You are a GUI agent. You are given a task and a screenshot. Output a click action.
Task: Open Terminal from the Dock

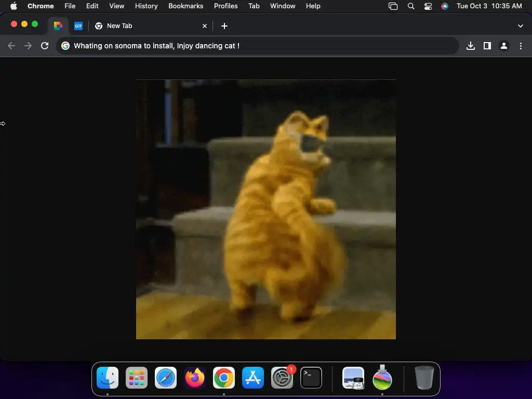(311, 377)
